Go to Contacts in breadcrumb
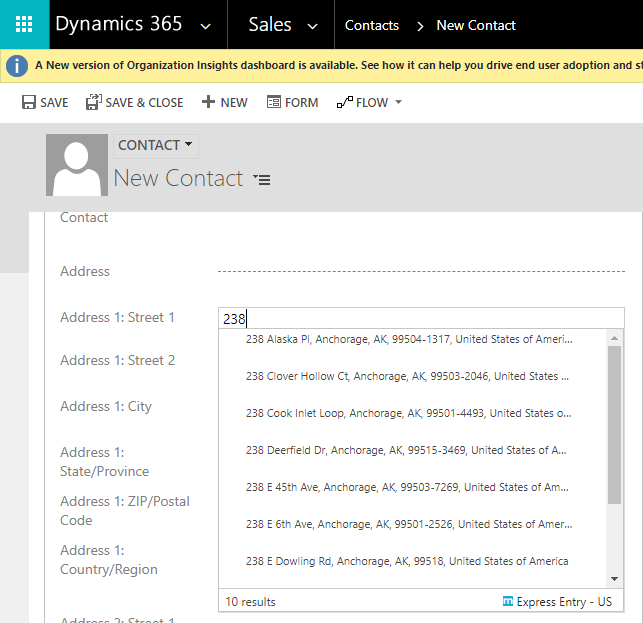The width and height of the screenshot is (643, 623). [x=372, y=25]
